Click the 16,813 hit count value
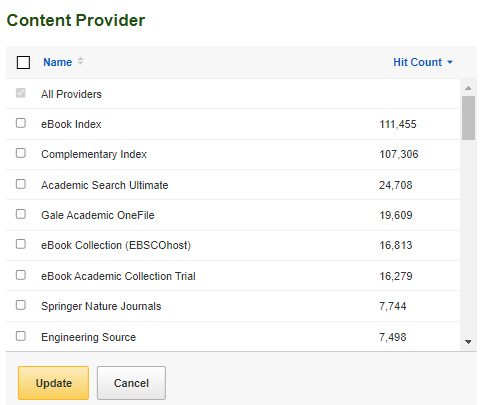This screenshot has height=405, width=484. [396, 245]
